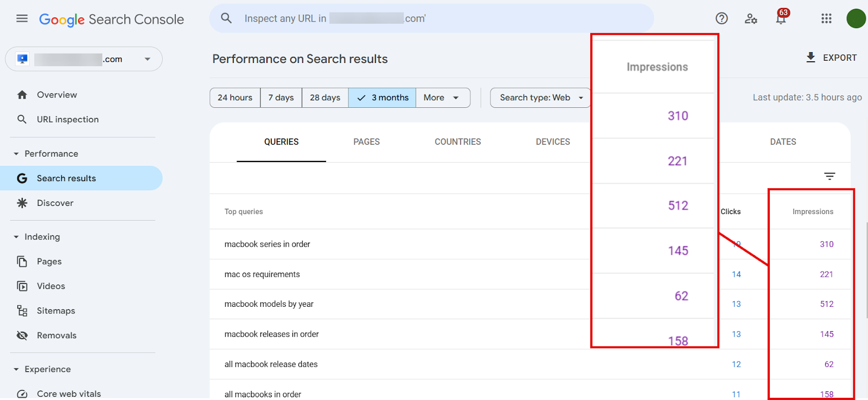This screenshot has width=868, height=400.
Task: Click the Inspect any URL search field
Action: click(431, 18)
